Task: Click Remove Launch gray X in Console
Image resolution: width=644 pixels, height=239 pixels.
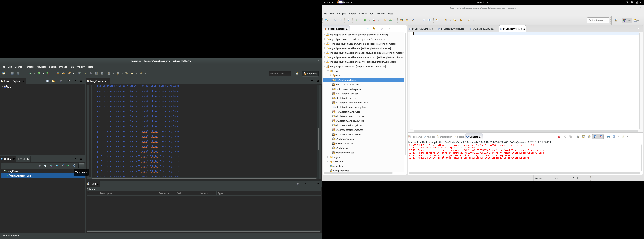Action: point(565,137)
